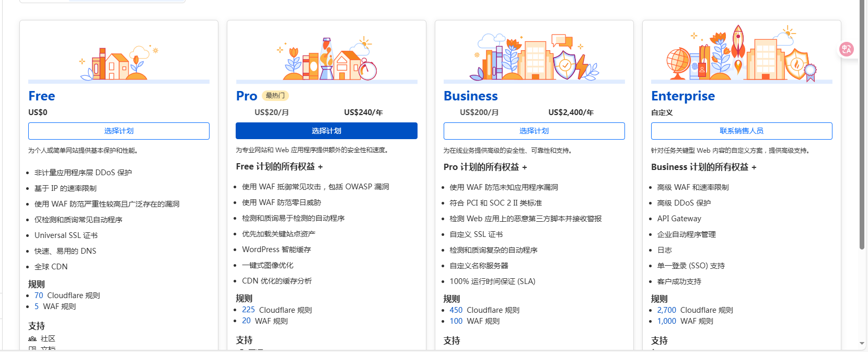
Task: Click the Enterprise plan illustration
Action: 742,53
